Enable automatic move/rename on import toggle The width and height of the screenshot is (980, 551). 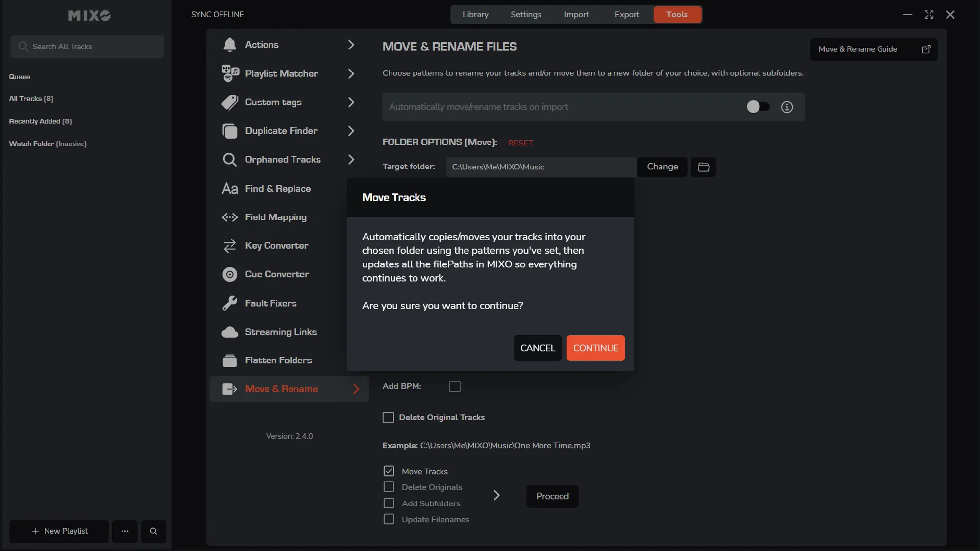click(758, 107)
